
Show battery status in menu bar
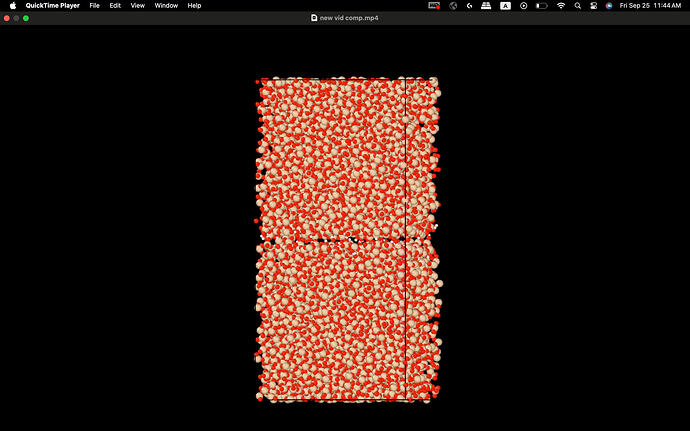coord(542,6)
